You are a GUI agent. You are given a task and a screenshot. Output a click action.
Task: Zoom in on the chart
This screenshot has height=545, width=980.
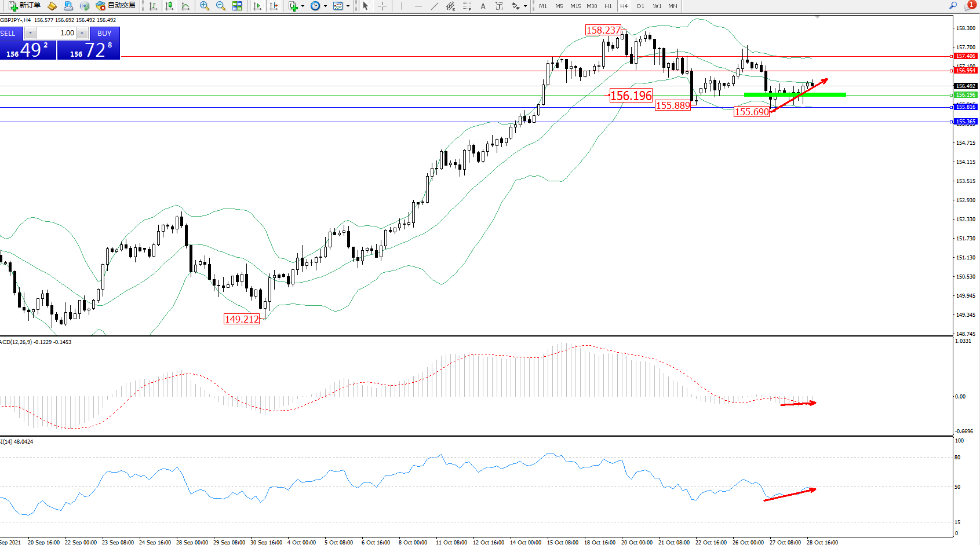tap(204, 6)
